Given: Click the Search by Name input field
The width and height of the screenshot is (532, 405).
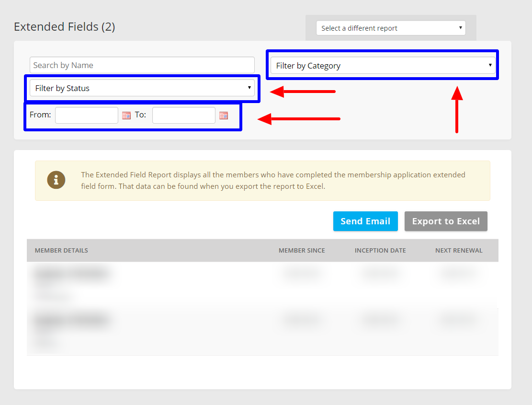Looking at the screenshot, I should point(142,65).
